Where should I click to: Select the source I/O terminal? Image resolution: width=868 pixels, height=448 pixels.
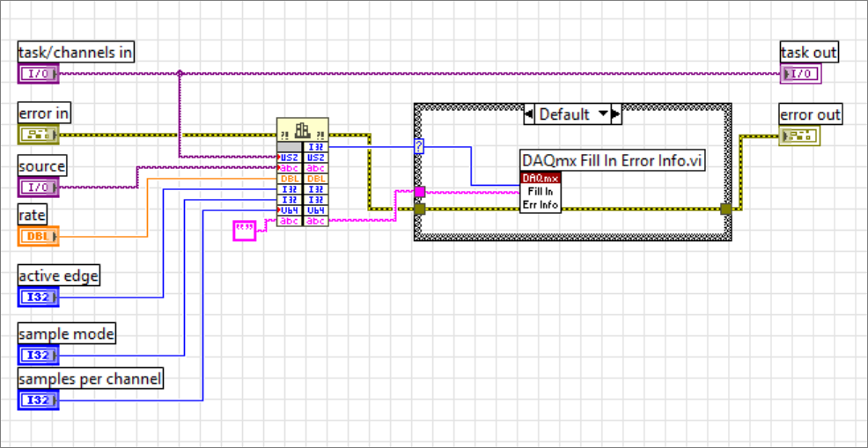(x=38, y=187)
